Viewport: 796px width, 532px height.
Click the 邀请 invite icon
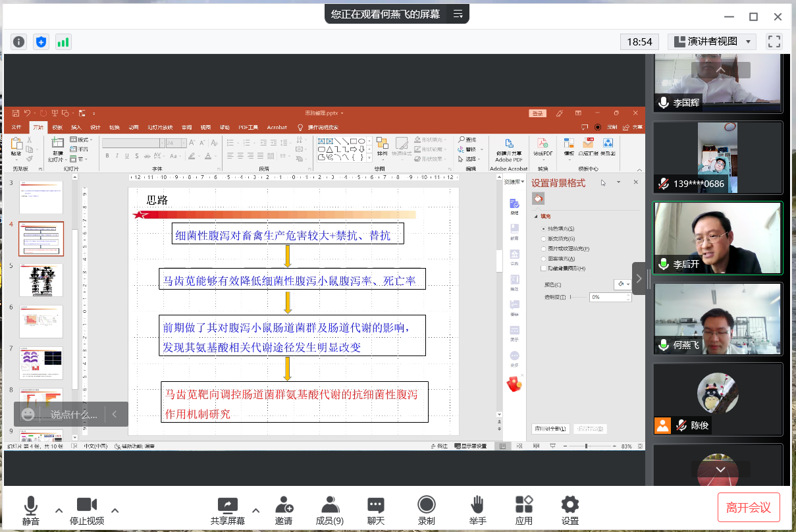[284, 510]
